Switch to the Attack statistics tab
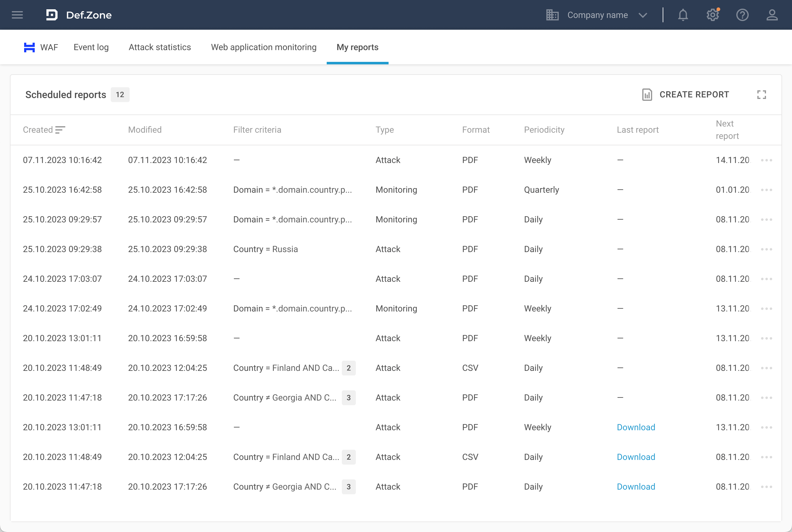This screenshot has width=792, height=532. pyautogui.click(x=160, y=48)
